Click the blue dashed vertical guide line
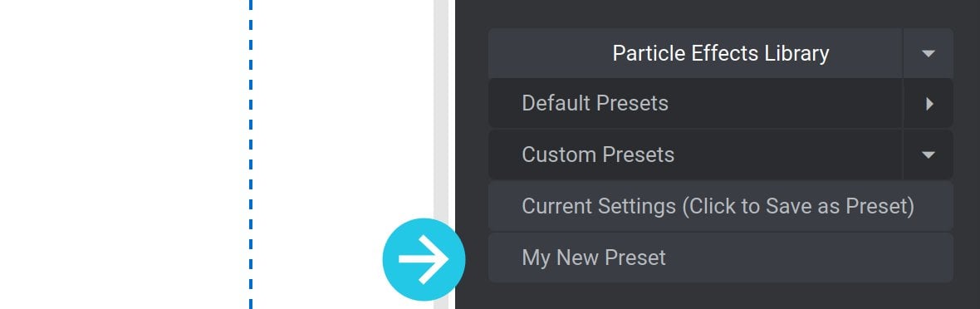The width and height of the screenshot is (980, 309). 251,154
